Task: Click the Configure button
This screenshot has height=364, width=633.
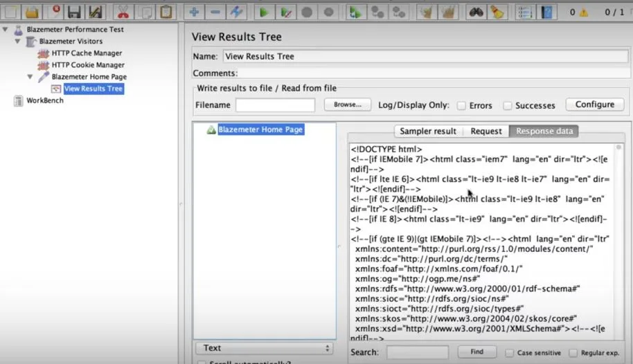Action: click(x=595, y=104)
